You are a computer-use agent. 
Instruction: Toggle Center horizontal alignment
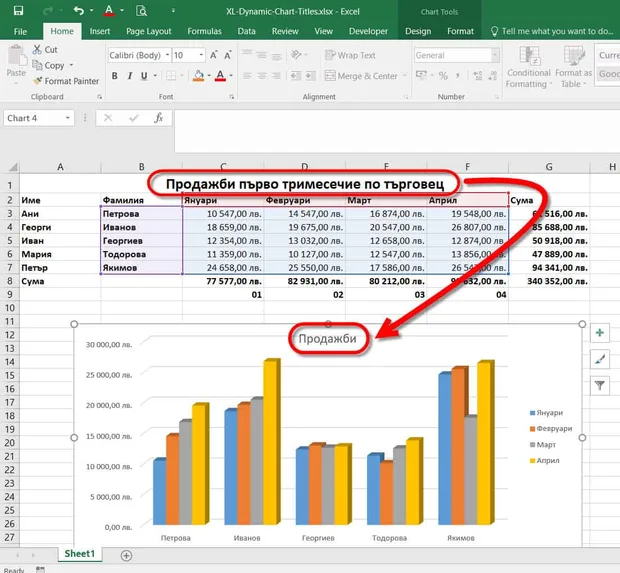point(262,76)
